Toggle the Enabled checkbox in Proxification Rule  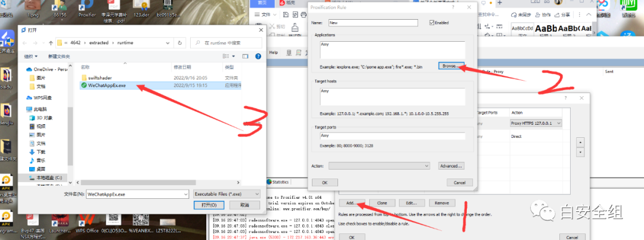[432, 23]
